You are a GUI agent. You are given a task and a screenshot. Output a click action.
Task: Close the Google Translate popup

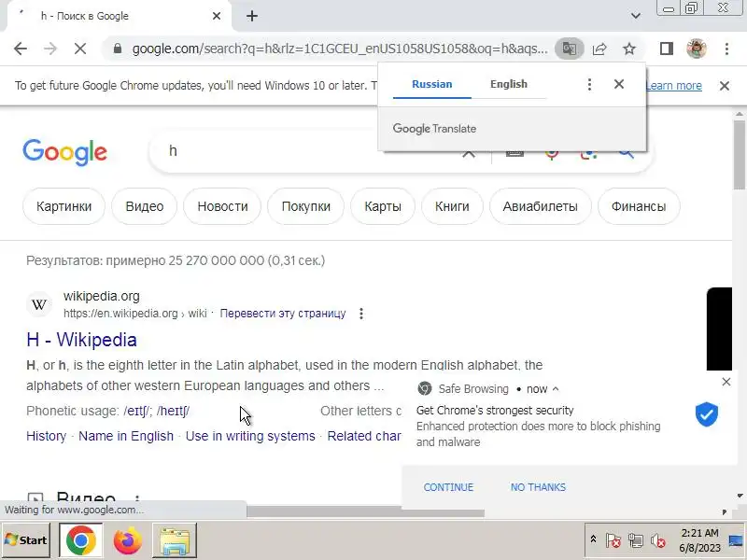tap(619, 84)
